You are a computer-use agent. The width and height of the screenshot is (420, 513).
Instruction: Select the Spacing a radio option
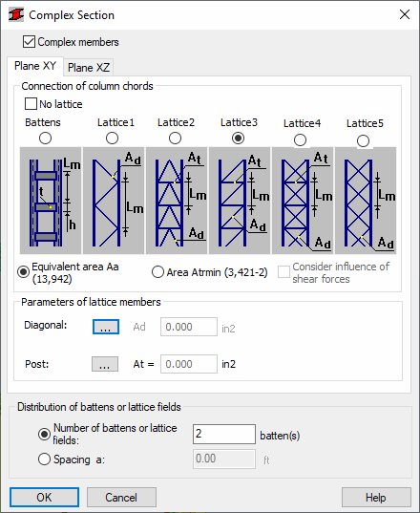[x=44, y=460]
